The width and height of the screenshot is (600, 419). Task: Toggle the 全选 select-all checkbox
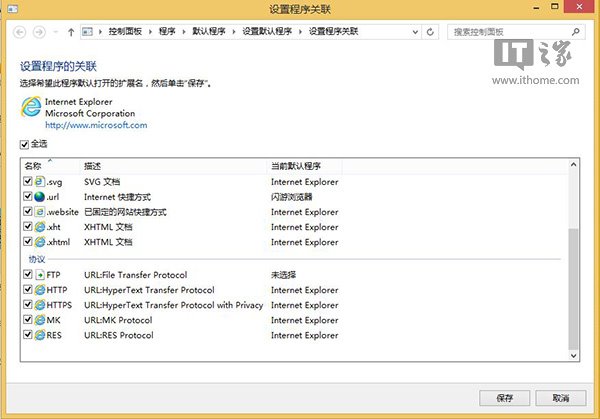pos(25,145)
